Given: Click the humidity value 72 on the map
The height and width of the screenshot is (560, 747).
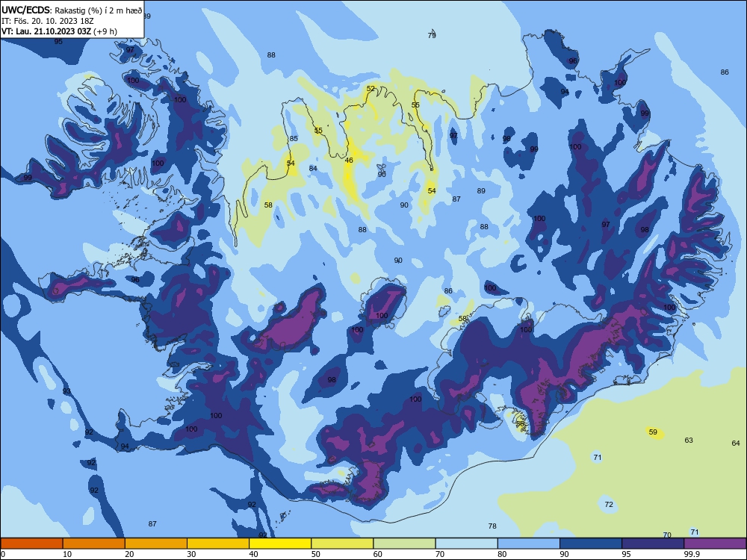Looking at the screenshot, I should (x=608, y=505).
